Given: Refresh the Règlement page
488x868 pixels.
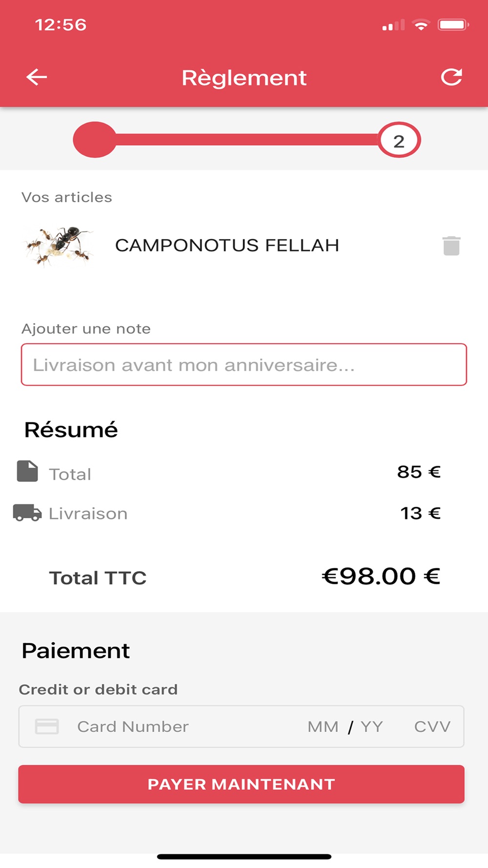Looking at the screenshot, I should 451,77.
